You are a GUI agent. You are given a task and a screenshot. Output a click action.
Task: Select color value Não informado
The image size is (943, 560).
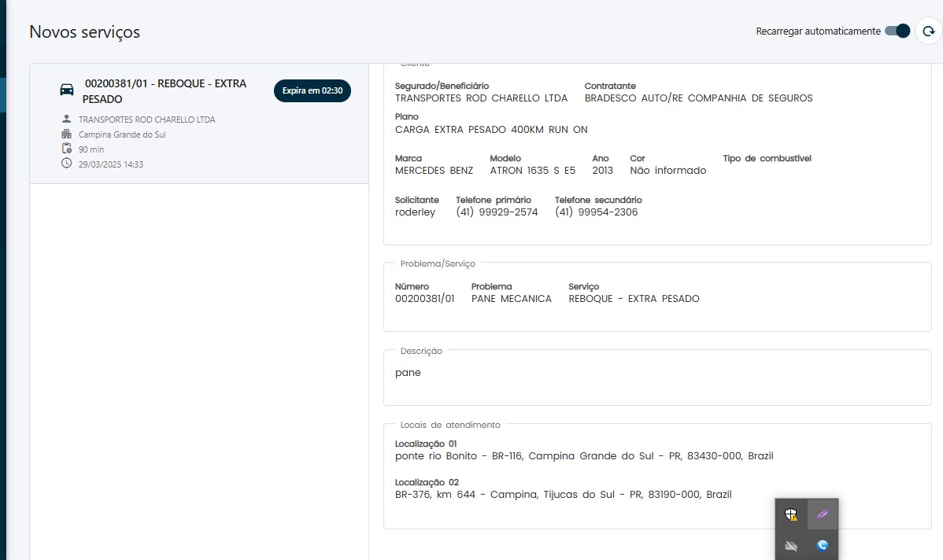[x=668, y=171]
